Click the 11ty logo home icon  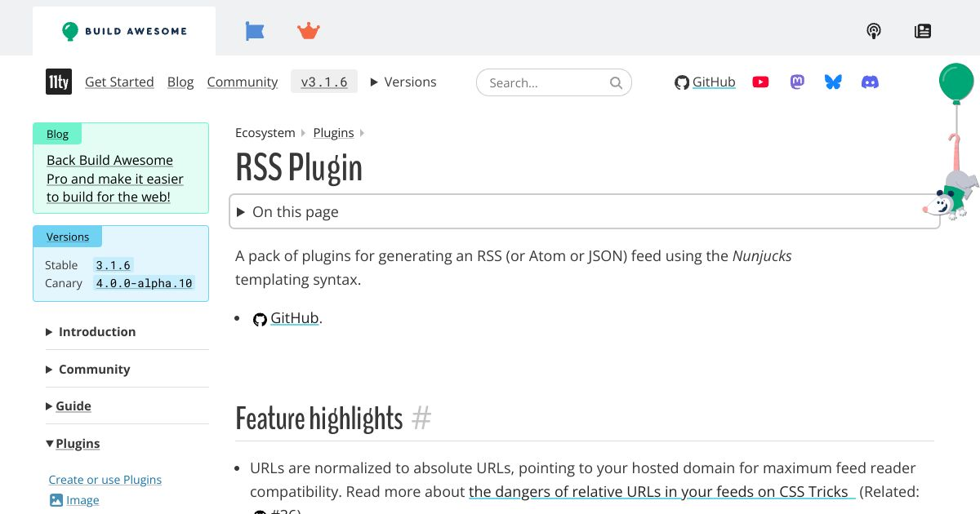pyautogui.click(x=59, y=82)
